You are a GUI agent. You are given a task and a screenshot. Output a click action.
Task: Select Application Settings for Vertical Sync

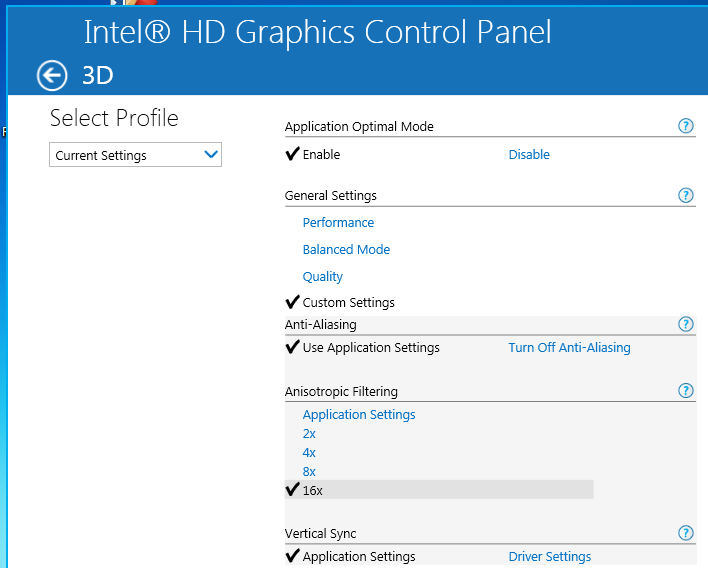coord(359,557)
